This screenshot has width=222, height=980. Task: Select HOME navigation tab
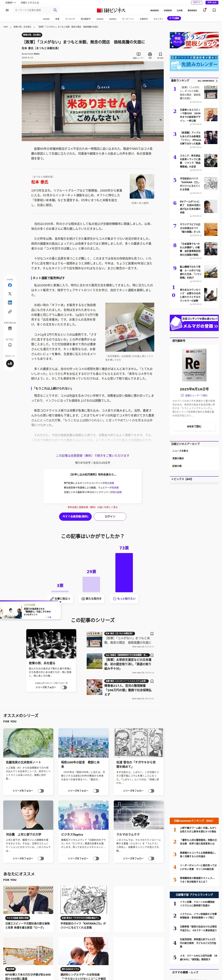coord(46,19)
